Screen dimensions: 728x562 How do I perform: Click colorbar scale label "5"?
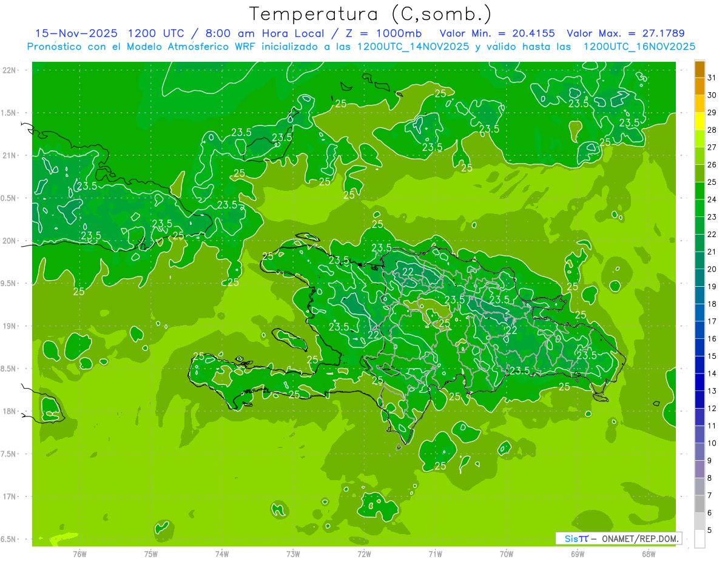[x=709, y=530]
